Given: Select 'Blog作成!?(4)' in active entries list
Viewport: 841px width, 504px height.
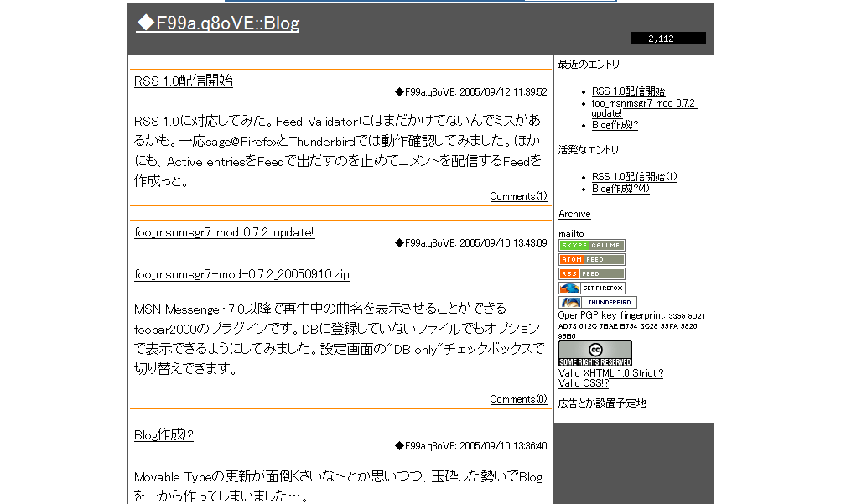Looking at the screenshot, I should pyautogui.click(x=620, y=189).
